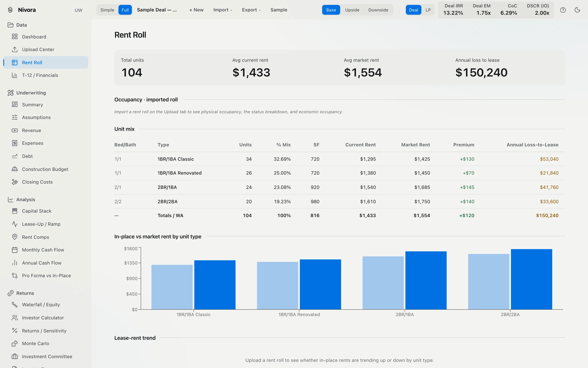Image resolution: width=588 pixels, height=368 pixels.
Task: Toggle dark mode moon icon
Action: click(x=577, y=10)
